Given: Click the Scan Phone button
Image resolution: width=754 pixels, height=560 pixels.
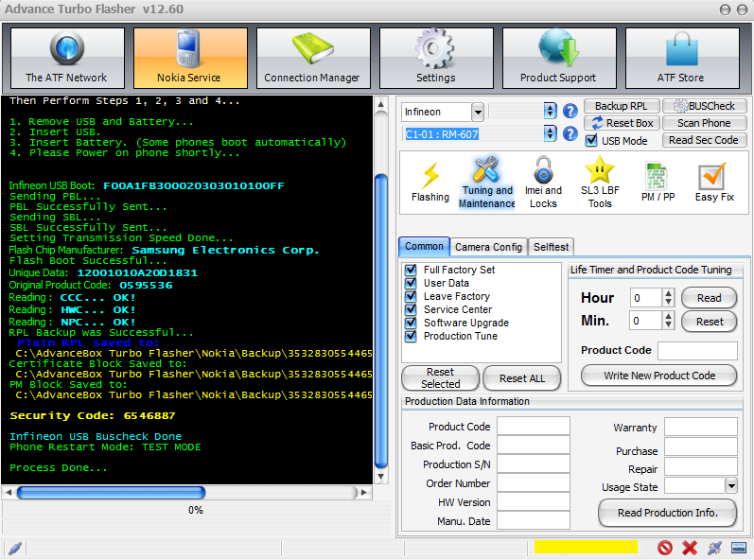Looking at the screenshot, I should click(705, 123).
